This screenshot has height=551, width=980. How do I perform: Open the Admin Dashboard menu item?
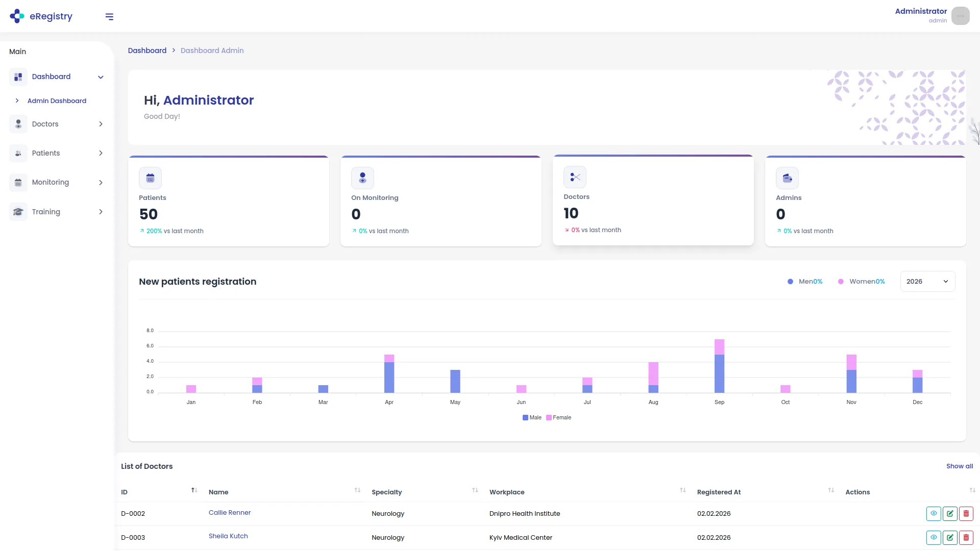point(57,101)
